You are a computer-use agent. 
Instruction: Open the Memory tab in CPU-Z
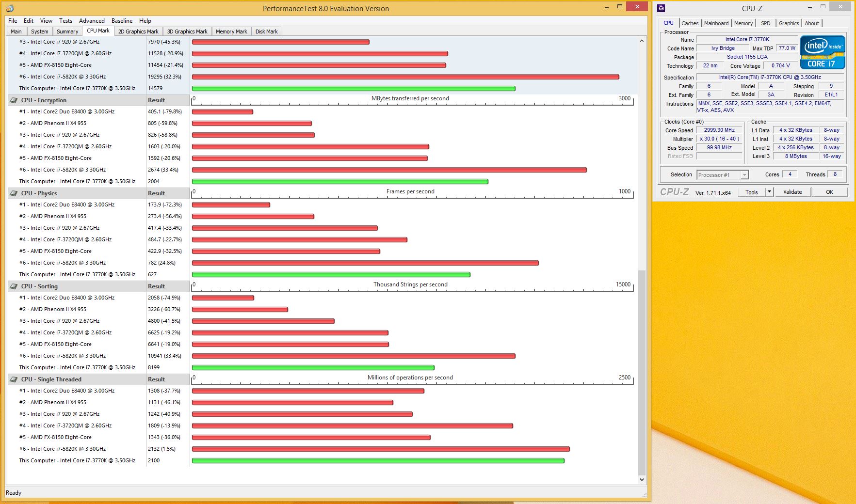coord(743,23)
